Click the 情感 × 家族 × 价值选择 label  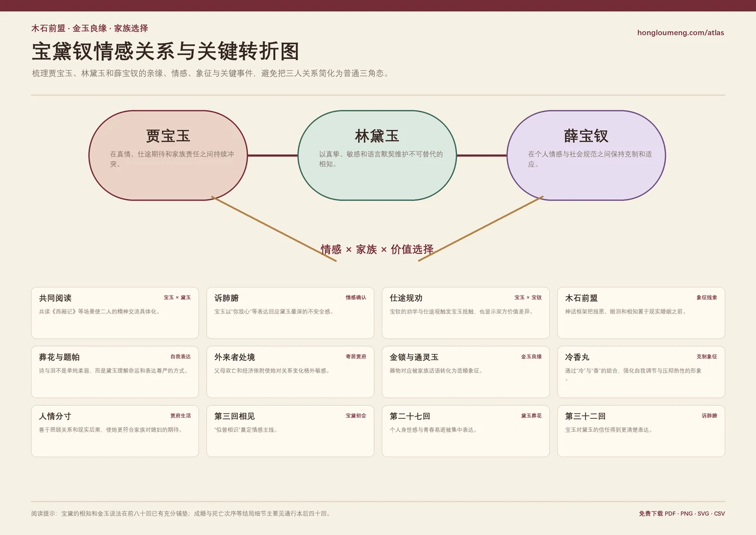click(377, 249)
